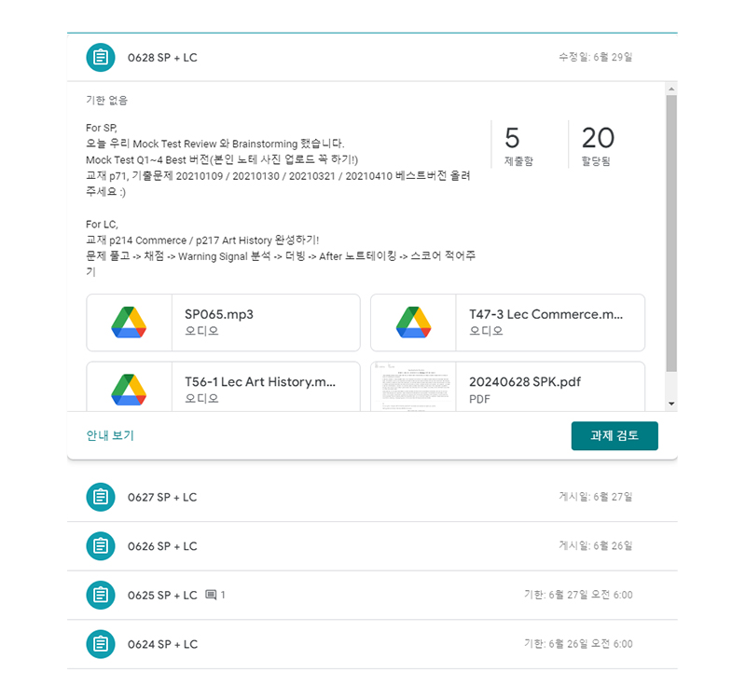
Task: Click the 5 제출함 submitted count
Action: [x=519, y=144]
